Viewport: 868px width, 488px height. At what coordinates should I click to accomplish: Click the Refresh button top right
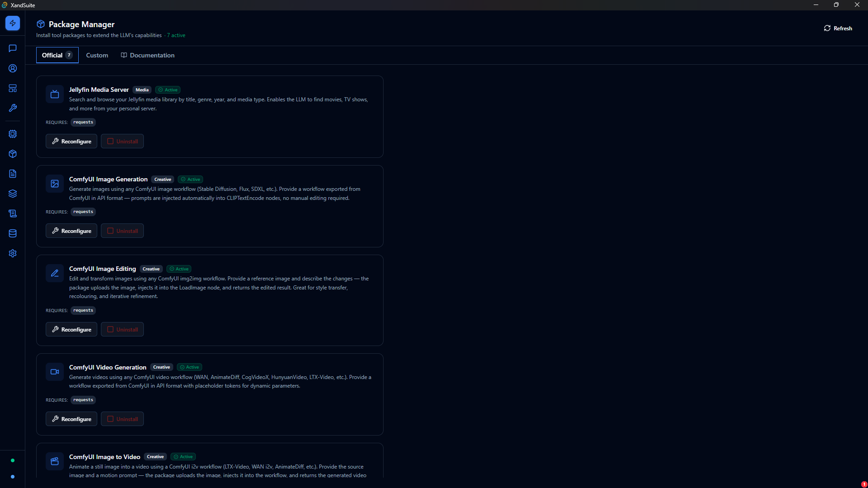837,28
